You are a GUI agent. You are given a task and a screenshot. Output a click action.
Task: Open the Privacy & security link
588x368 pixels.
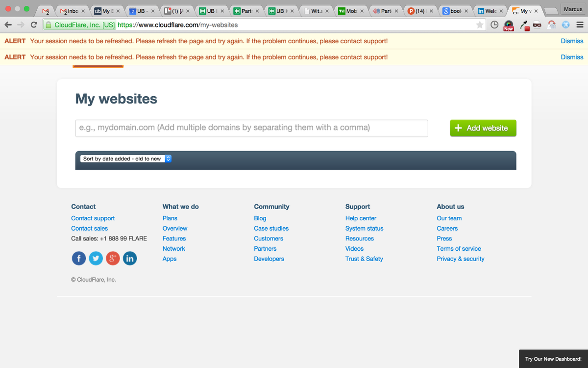click(461, 259)
